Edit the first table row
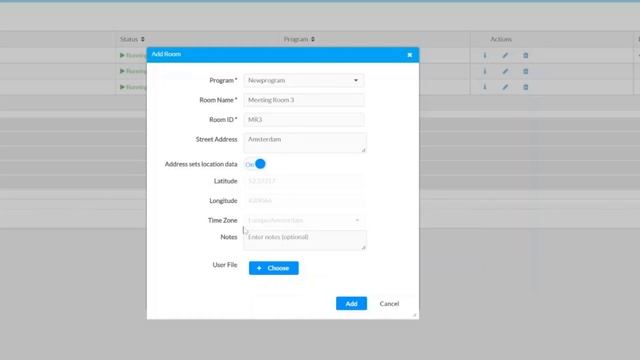Screen dimensions: 640x360 click(x=505, y=55)
